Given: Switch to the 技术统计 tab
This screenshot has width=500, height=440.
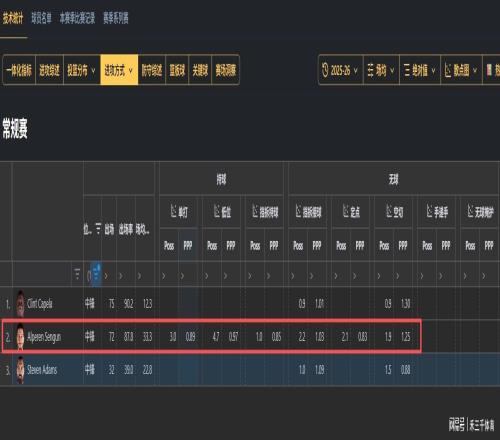Looking at the screenshot, I should click(13, 18).
